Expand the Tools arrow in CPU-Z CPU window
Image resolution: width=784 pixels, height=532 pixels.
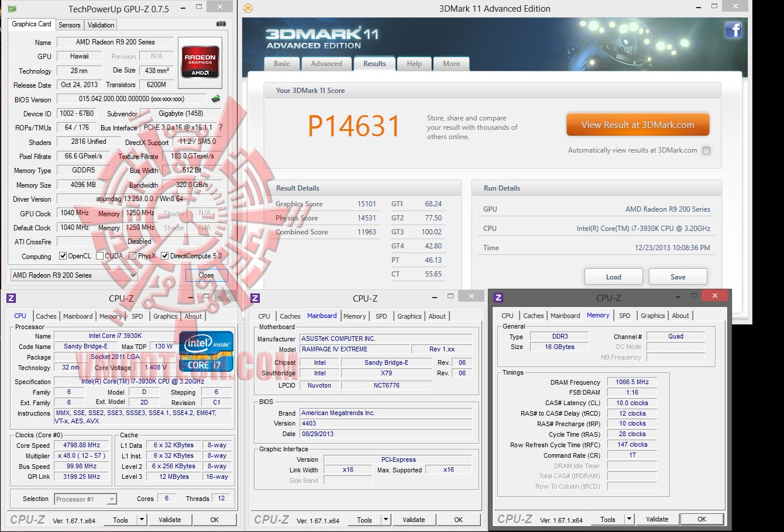coord(142,520)
